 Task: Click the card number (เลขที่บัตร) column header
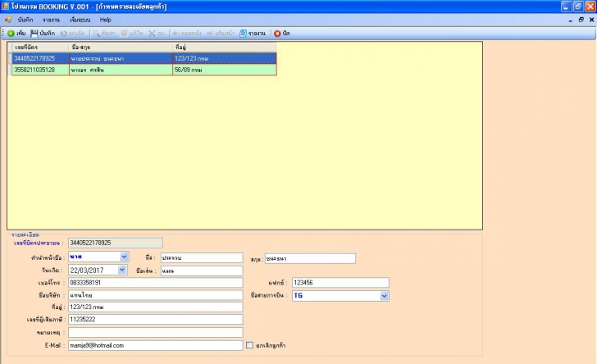tap(40, 48)
